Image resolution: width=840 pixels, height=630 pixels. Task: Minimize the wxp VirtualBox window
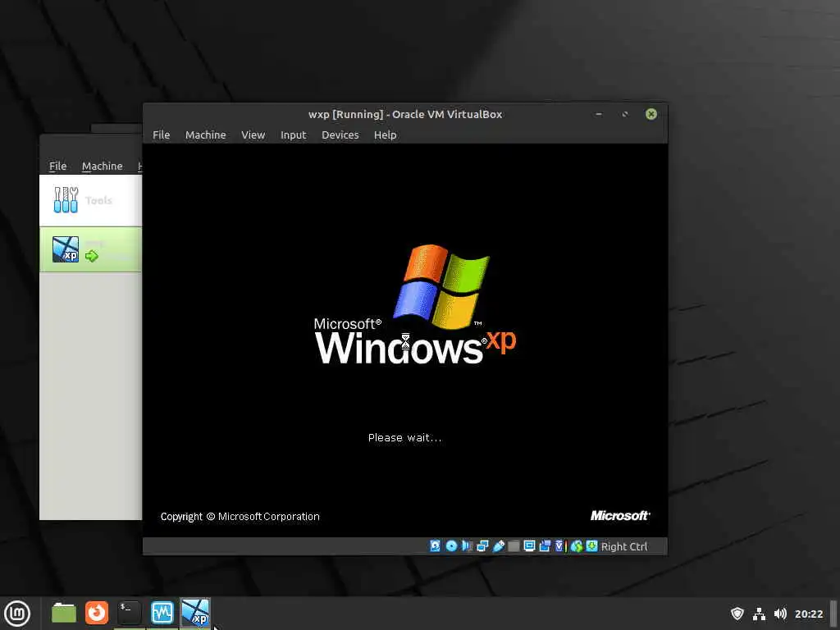click(599, 114)
